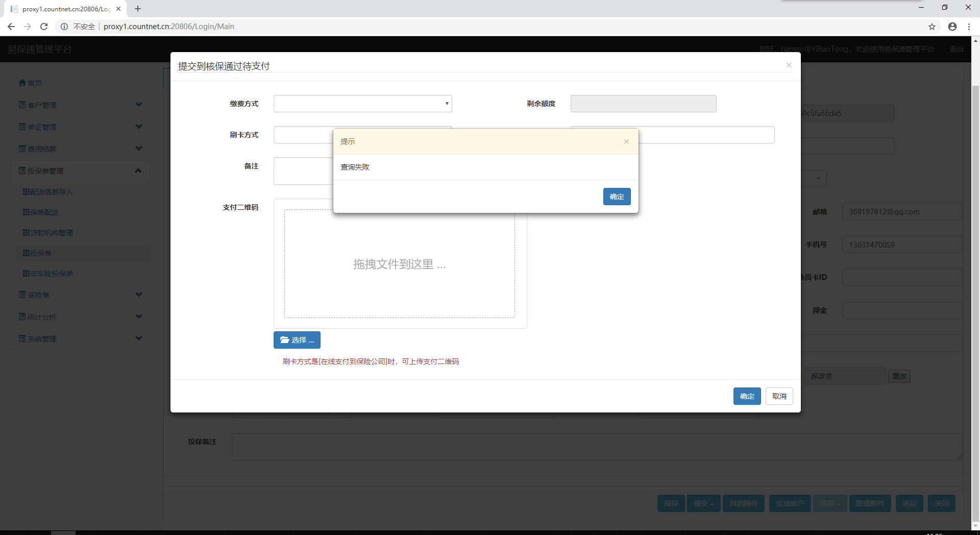
Task: Click the 关闭 button at the bottom
Action: [x=942, y=503]
